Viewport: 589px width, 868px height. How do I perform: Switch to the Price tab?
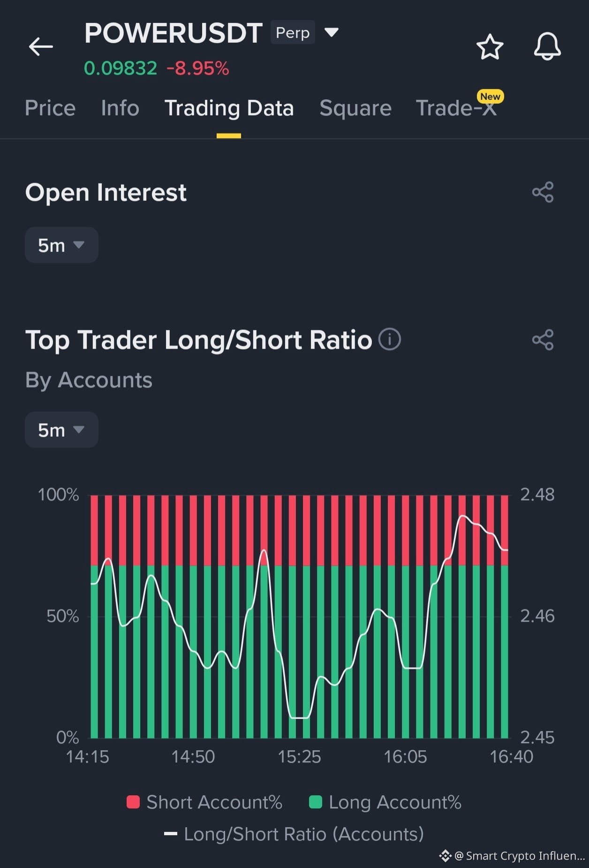50,108
